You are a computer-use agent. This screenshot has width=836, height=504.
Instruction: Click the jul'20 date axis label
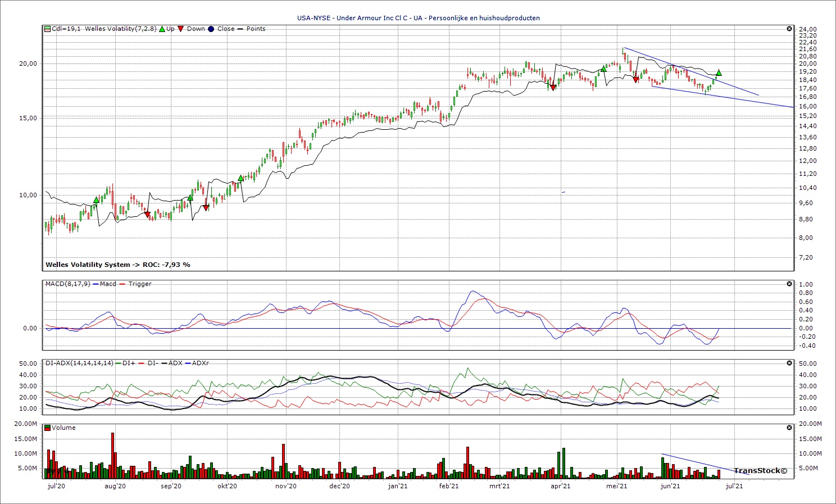(56, 486)
